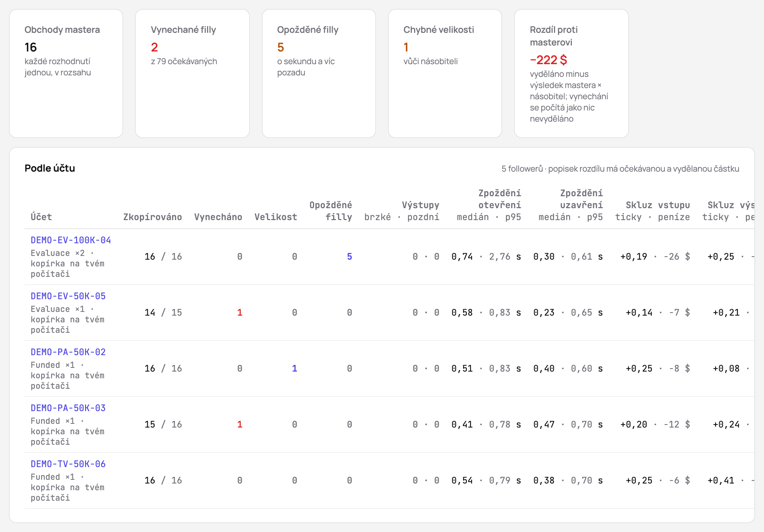
Task: Click entry slippage +0,19 · -26 $
Action: [655, 257]
